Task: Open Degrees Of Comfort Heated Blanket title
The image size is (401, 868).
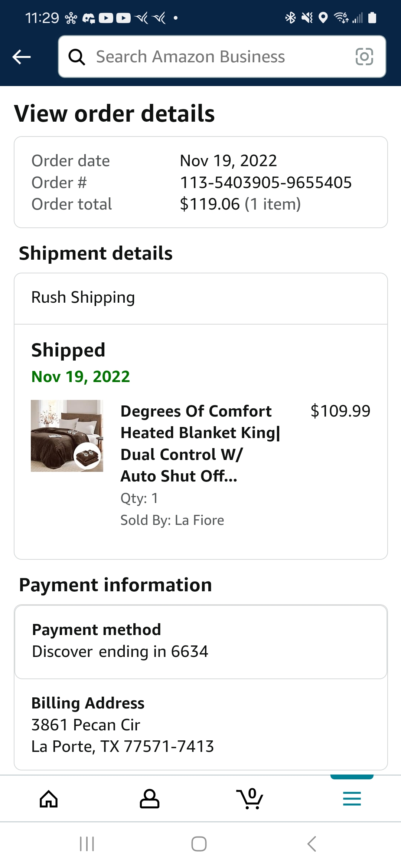Action: (x=200, y=444)
